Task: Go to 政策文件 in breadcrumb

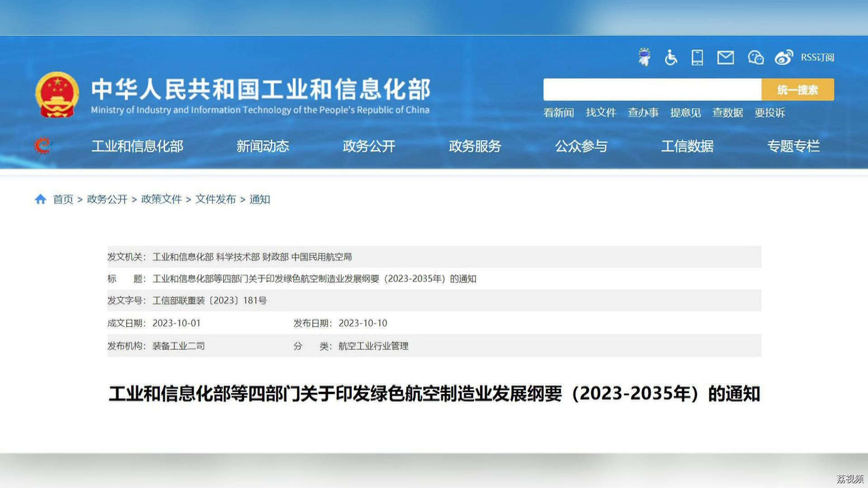Action: [161, 199]
